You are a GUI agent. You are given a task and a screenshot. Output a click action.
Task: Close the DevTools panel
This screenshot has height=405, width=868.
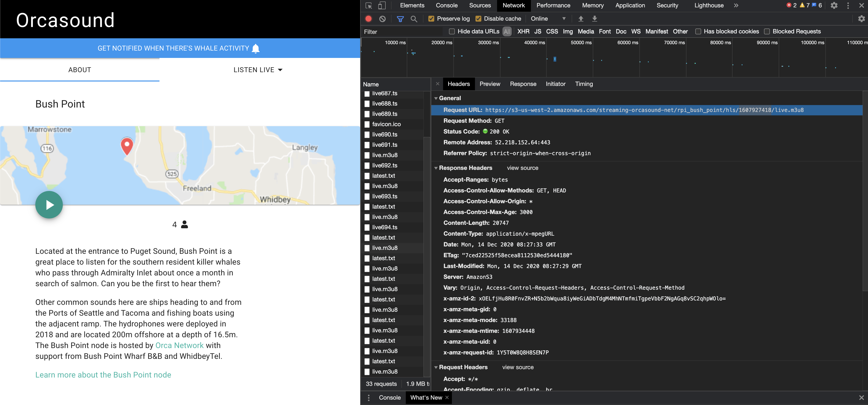point(861,5)
